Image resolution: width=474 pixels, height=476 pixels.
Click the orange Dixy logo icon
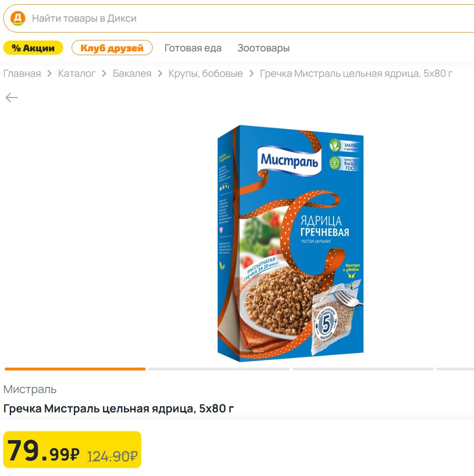[x=17, y=18]
